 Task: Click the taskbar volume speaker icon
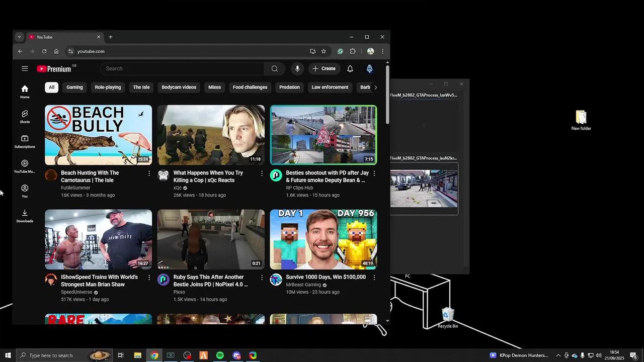(x=599, y=355)
